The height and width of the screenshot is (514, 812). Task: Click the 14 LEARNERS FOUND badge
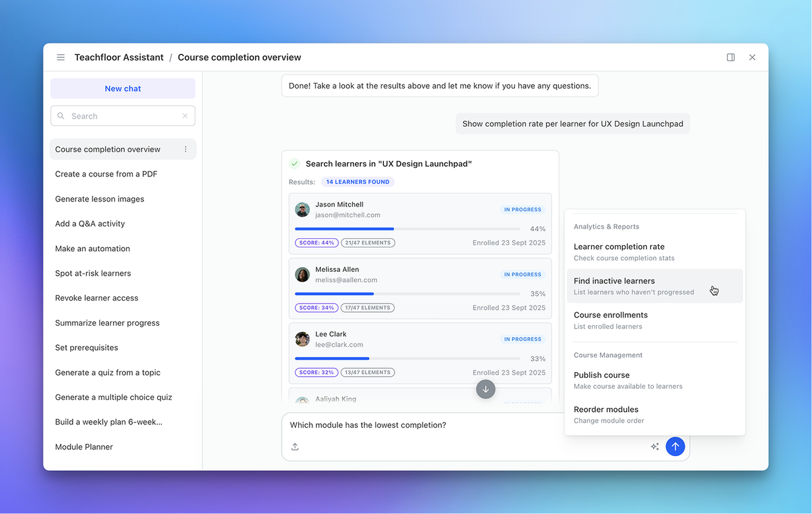point(358,182)
